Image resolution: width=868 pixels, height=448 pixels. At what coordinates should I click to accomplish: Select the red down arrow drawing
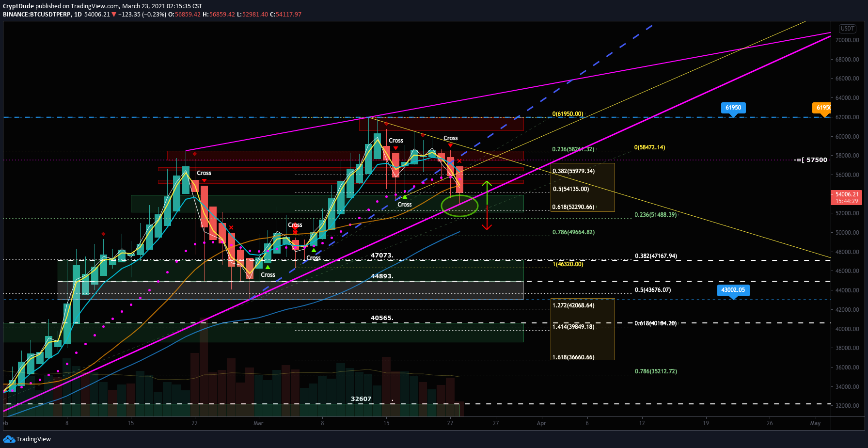(x=487, y=217)
